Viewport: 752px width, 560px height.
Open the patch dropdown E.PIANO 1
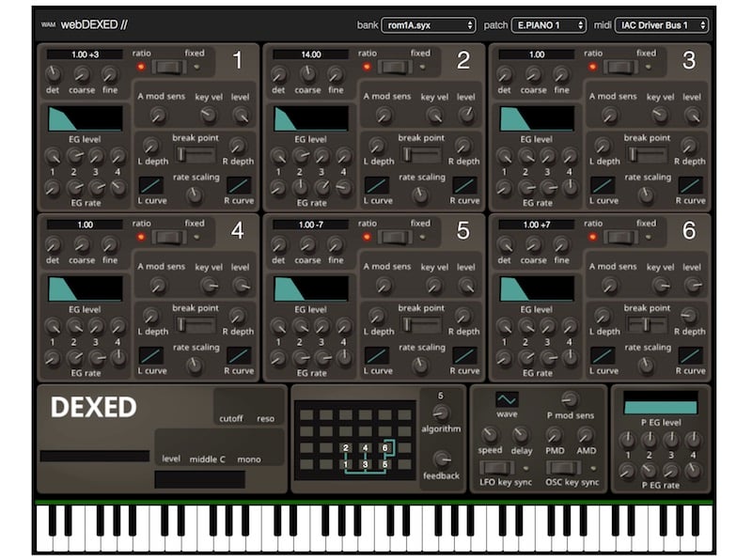click(x=549, y=25)
